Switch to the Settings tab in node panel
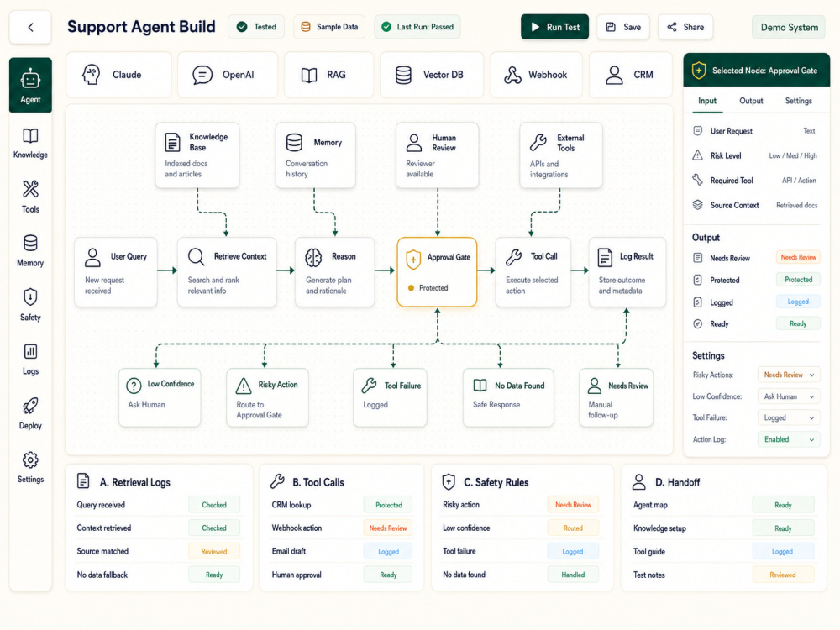This screenshot has width=840, height=630. click(x=798, y=101)
